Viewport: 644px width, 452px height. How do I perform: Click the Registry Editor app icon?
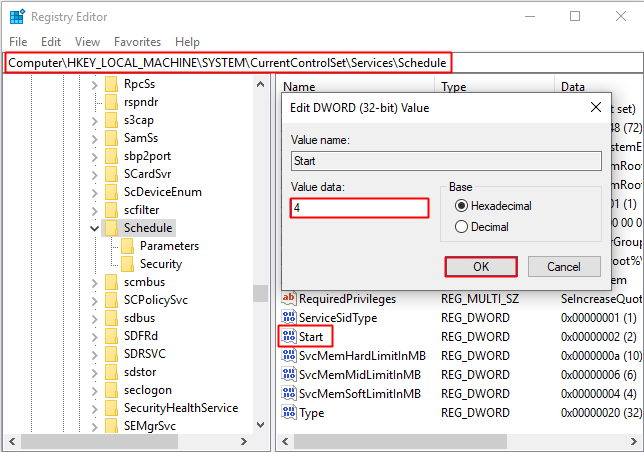17,17
